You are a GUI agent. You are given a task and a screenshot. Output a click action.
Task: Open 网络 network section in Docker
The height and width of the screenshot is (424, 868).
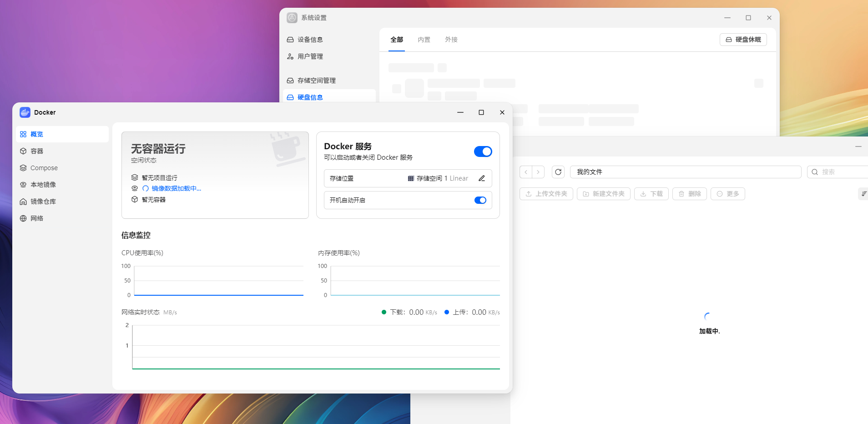coord(62,218)
